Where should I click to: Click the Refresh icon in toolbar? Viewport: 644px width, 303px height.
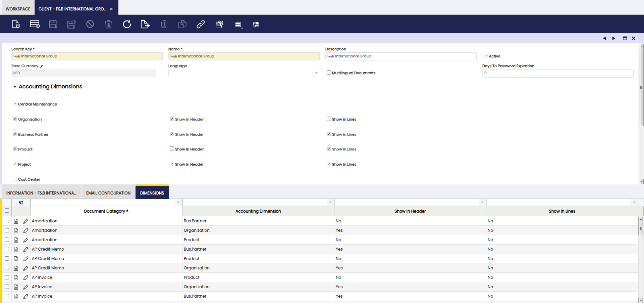click(x=127, y=24)
